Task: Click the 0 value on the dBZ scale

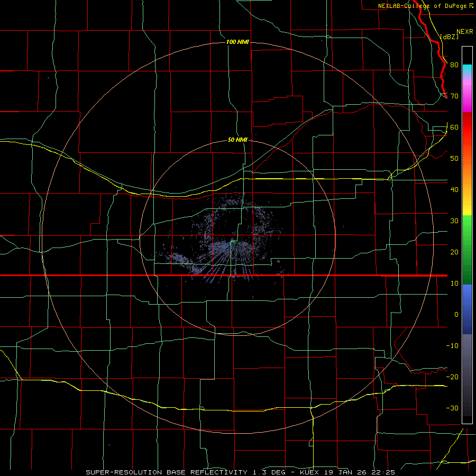Action: click(x=456, y=315)
